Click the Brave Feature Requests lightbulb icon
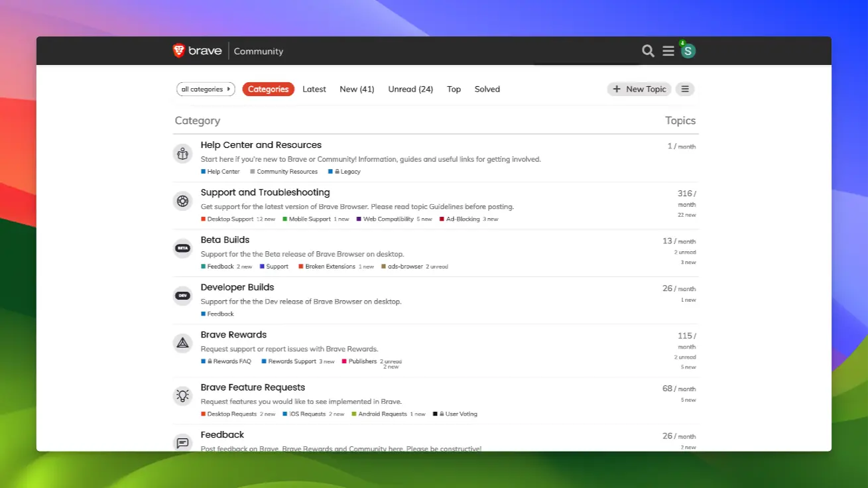The image size is (868, 488). click(182, 394)
